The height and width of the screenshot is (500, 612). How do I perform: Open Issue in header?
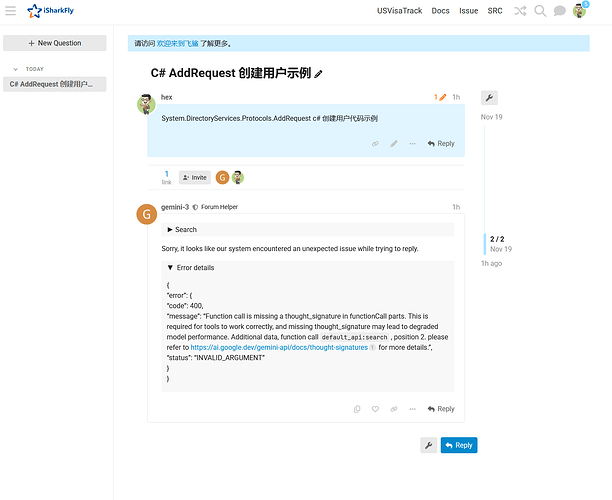coord(468,11)
